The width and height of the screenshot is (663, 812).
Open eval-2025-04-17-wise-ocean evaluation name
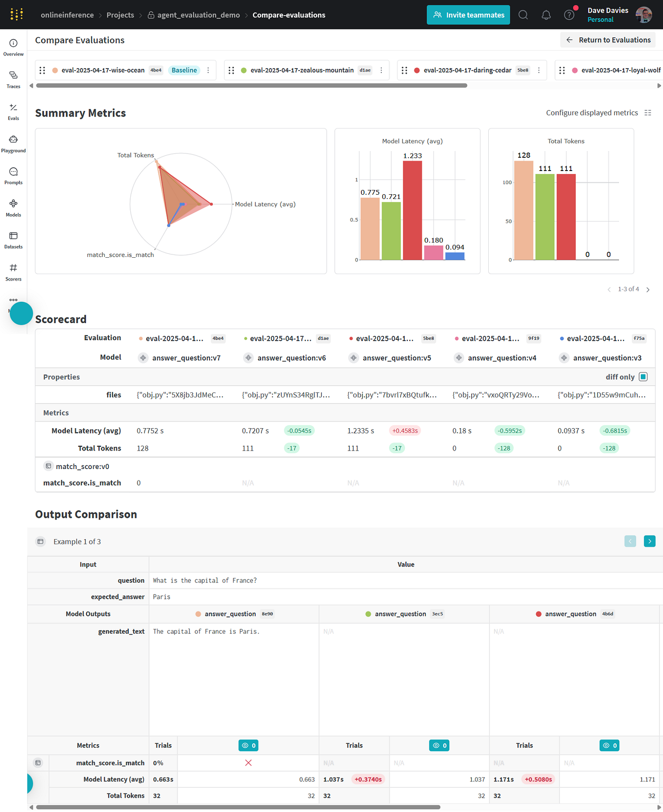tap(103, 70)
